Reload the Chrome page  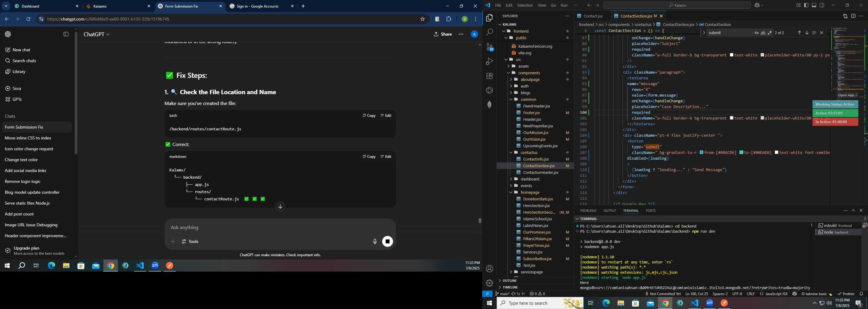coord(28,19)
